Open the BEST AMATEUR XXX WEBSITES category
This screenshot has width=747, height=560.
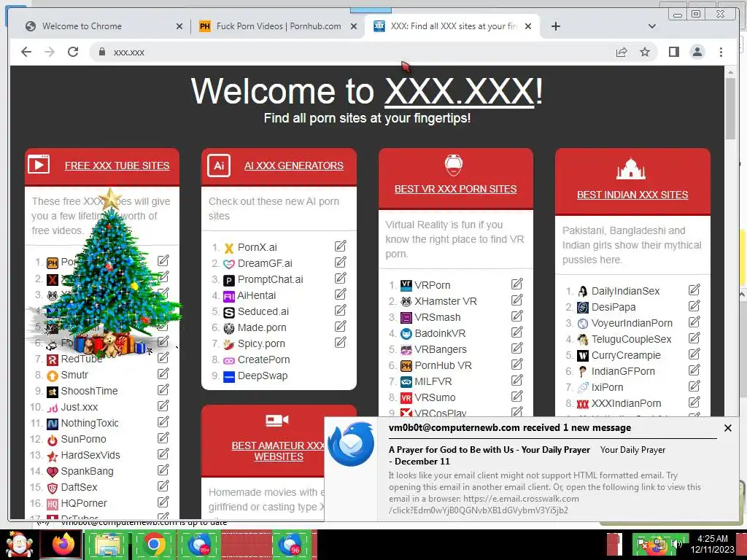pyautogui.click(x=278, y=451)
